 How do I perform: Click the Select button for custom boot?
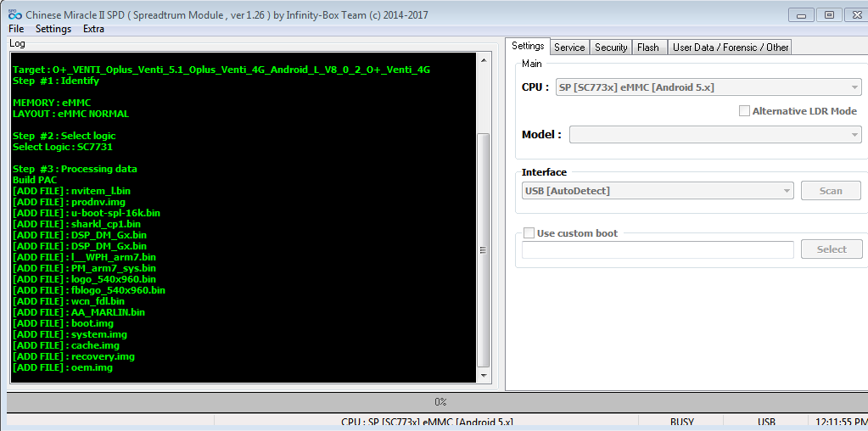[832, 249]
